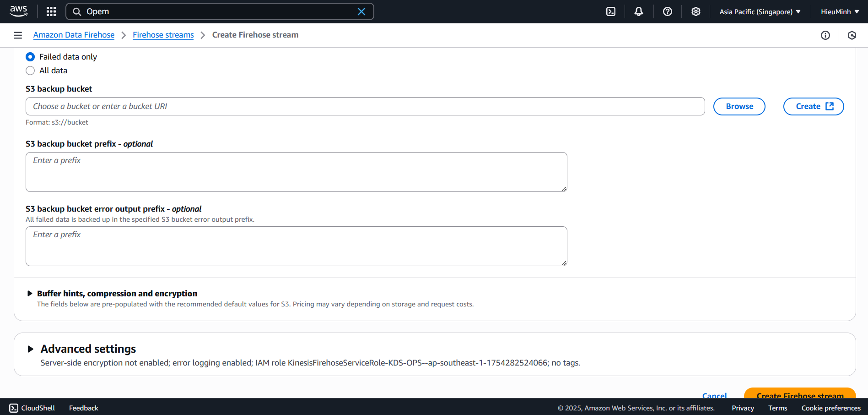868x415 pixels.
Task: Open Asia Pacific (Singapore) region dropdown
Action: click(760, 11)
